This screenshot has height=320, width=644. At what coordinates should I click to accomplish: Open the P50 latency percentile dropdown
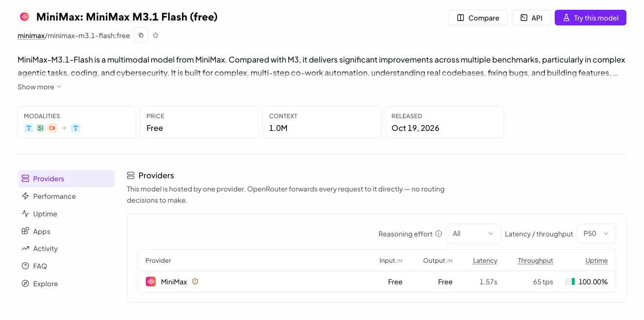click(x=596, y=234)
